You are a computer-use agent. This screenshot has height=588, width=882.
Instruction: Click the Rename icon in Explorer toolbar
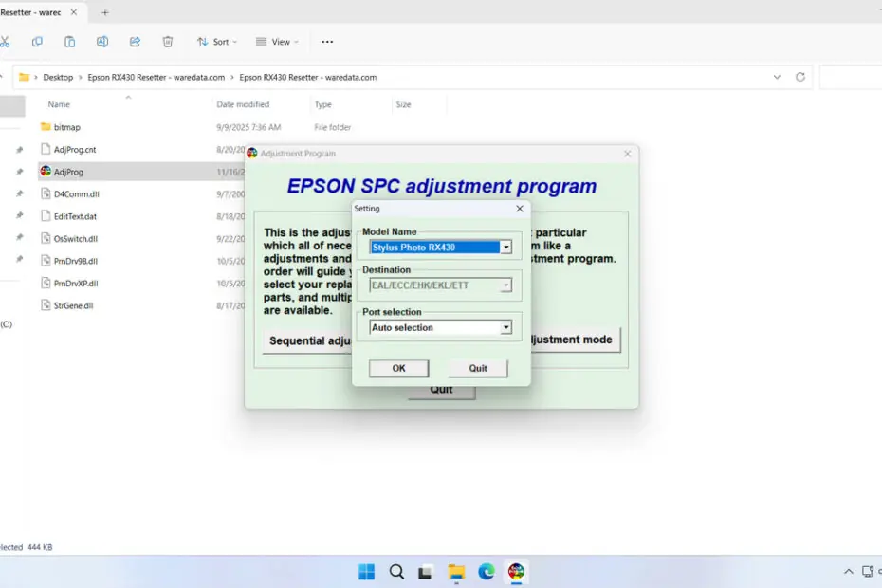102,42
